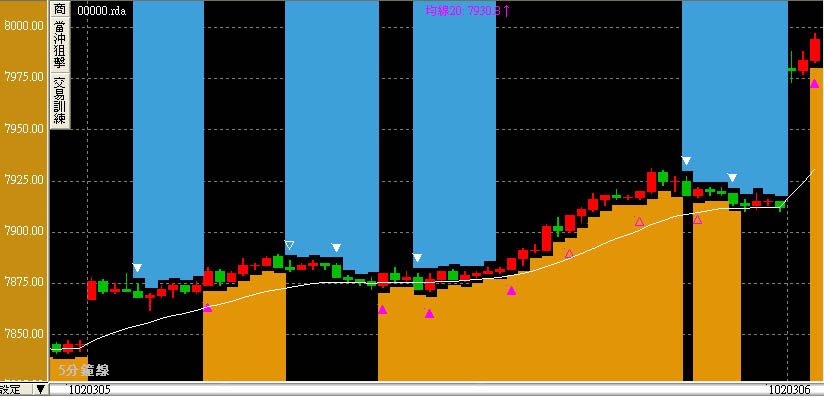The width and height of the screenshot is (824, 397).
Task: Click the magenta up-triangle beside the last candle
Action: [x=815, y=83]
